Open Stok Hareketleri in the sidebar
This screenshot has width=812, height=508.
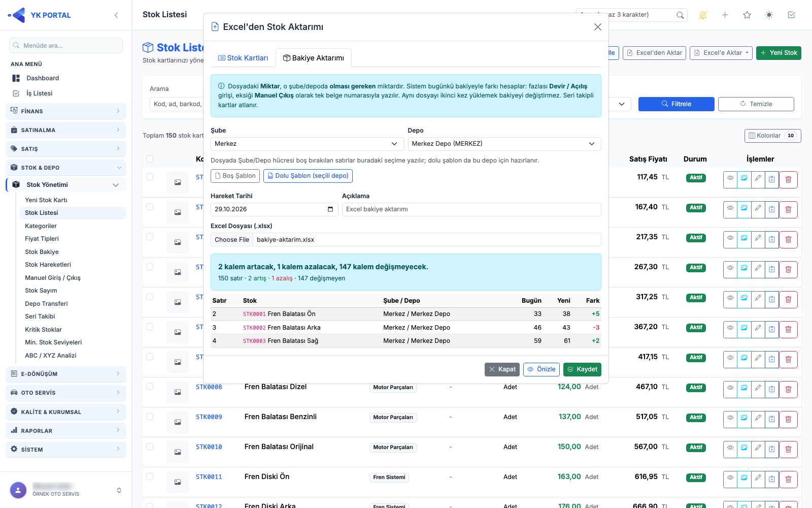(48, 265)
